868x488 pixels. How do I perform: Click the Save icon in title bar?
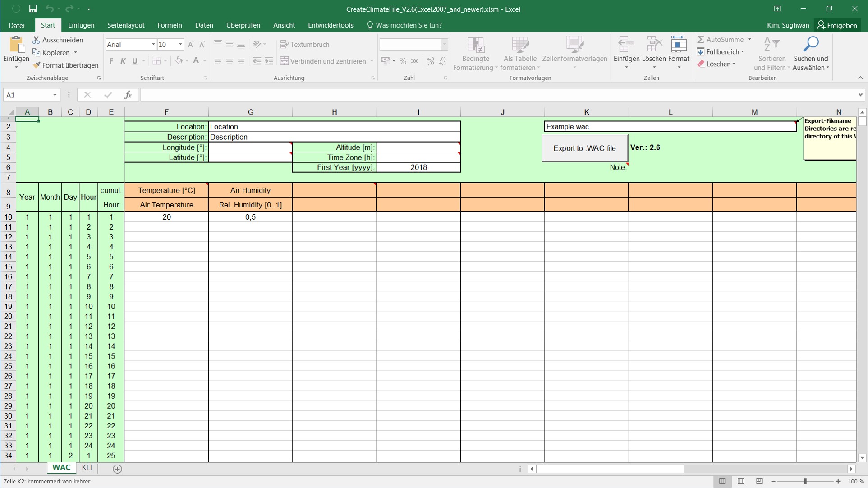coord(33,9)
